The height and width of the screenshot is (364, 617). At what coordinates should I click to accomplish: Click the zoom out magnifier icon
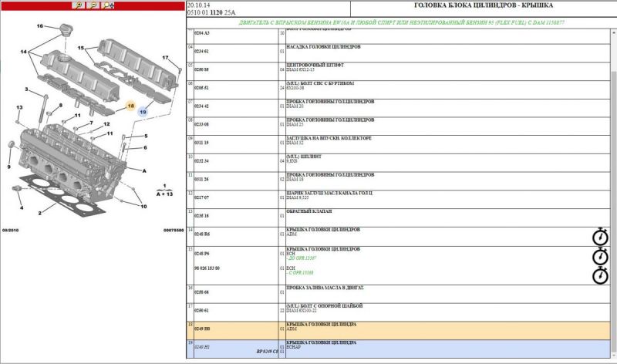click(93, 5)
